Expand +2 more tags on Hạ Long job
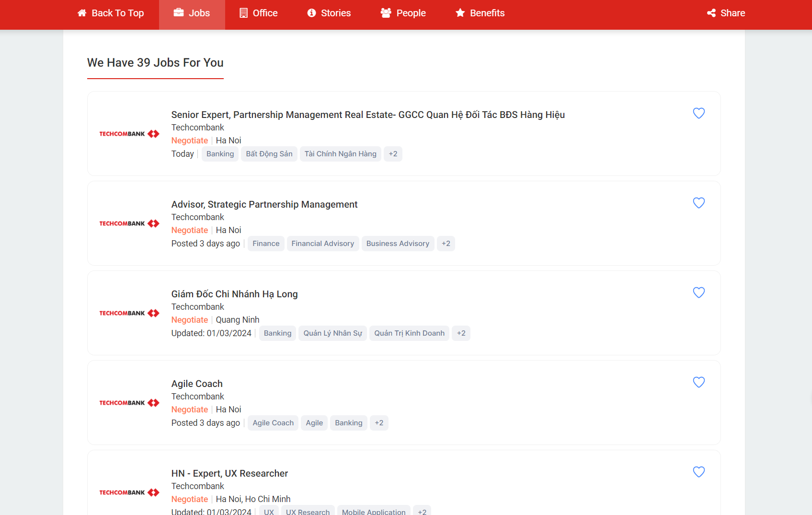This screenshot has height=515, width=812. (x=461, y=333)
